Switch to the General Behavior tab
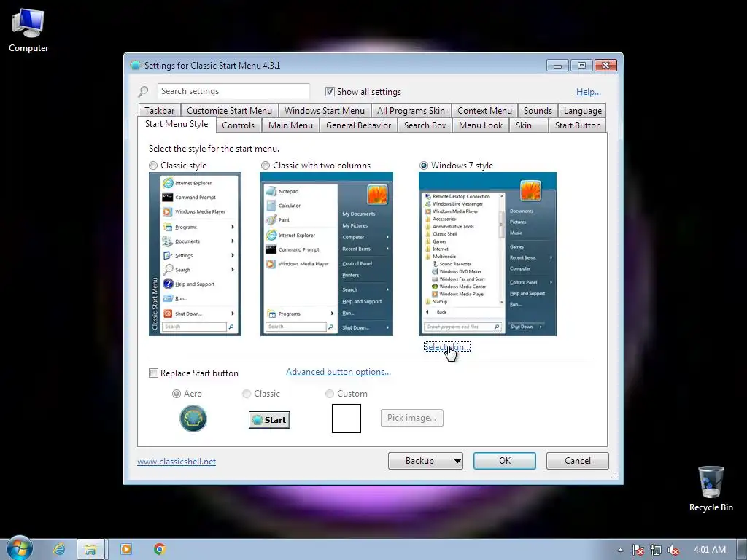The height and width of the screenshot is (560, 747). (x=358, y=125)
